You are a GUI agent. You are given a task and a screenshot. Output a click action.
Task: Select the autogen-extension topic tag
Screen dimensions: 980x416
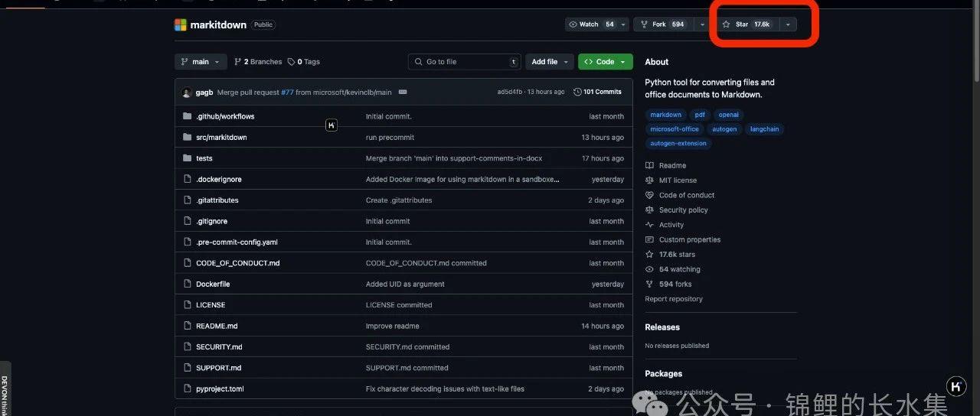[678, 143]
